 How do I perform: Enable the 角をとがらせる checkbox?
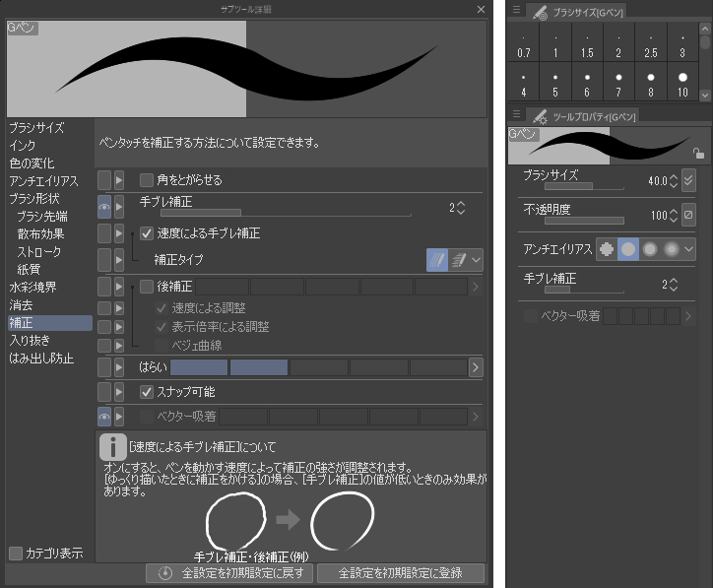point(147,180)
